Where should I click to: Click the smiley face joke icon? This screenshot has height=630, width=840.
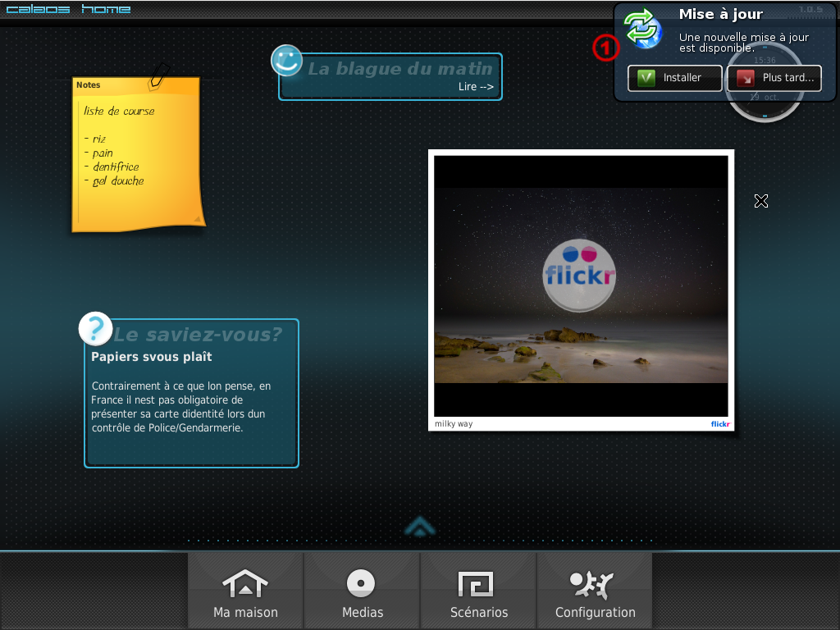pos(286,60)
